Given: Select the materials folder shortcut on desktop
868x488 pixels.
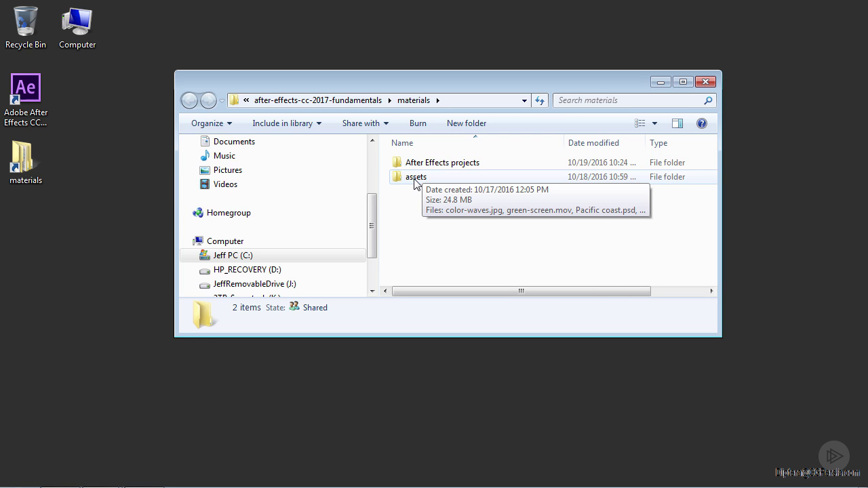Looking at the screenshot, I should click(x=26, y=163).
